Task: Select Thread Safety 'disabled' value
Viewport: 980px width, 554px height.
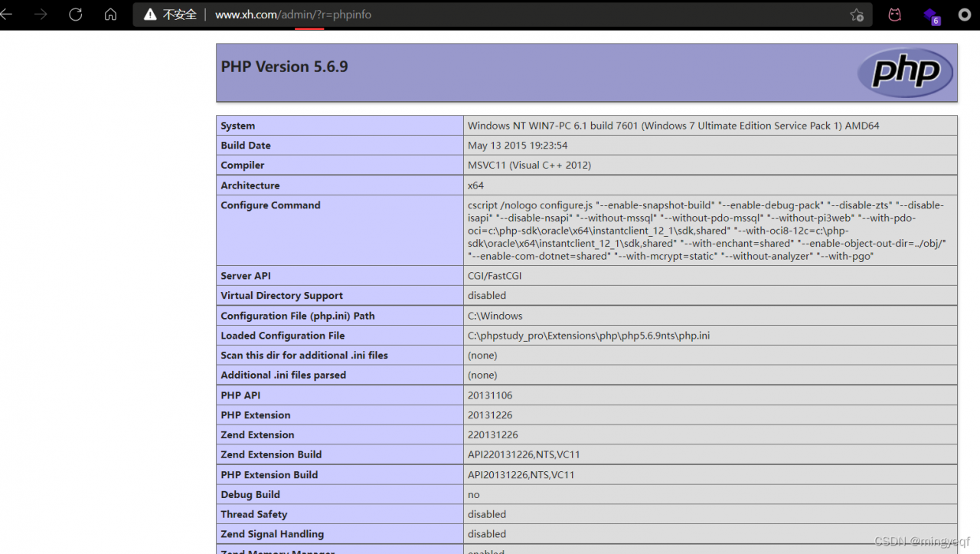Action: pyautogui.click(x=487, y=515)
